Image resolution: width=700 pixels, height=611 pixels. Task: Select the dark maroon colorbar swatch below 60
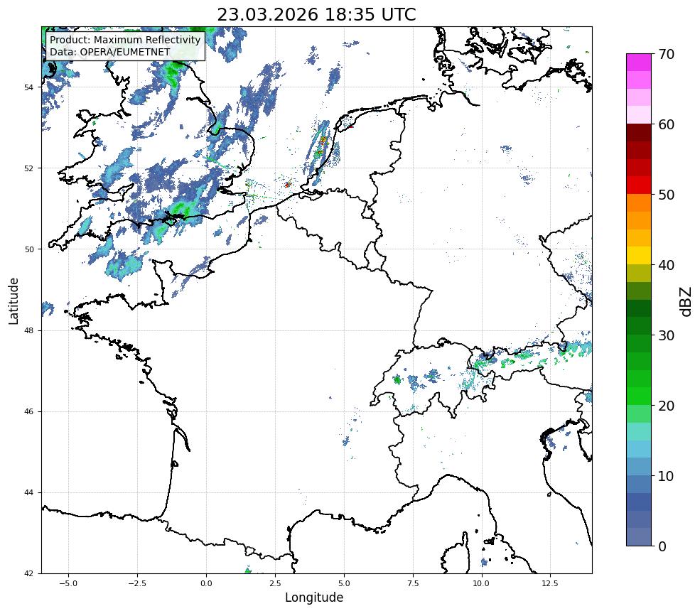pyautogui.click(x=639, y=133)
